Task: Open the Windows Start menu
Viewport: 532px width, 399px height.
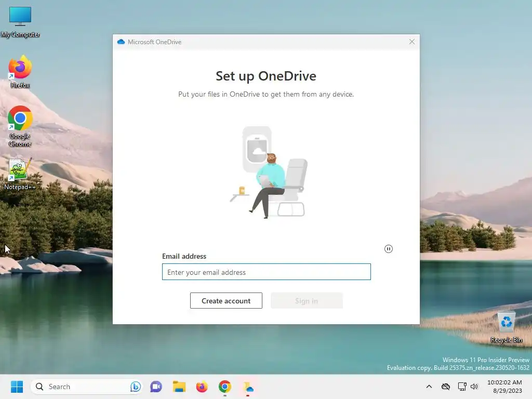Action: tap(17, 387)
